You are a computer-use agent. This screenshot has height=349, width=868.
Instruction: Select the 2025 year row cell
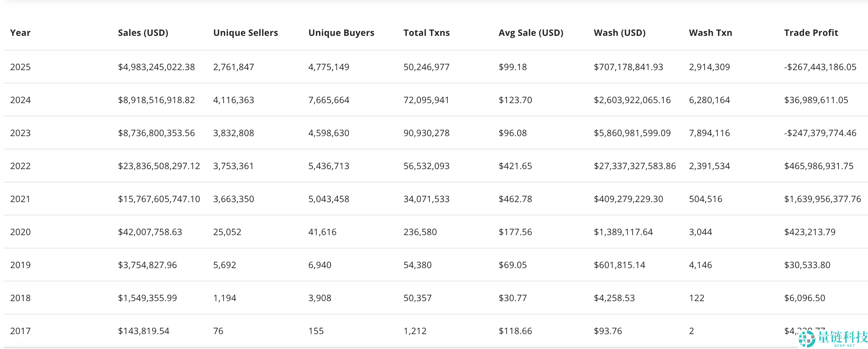(x=20, y=67)
